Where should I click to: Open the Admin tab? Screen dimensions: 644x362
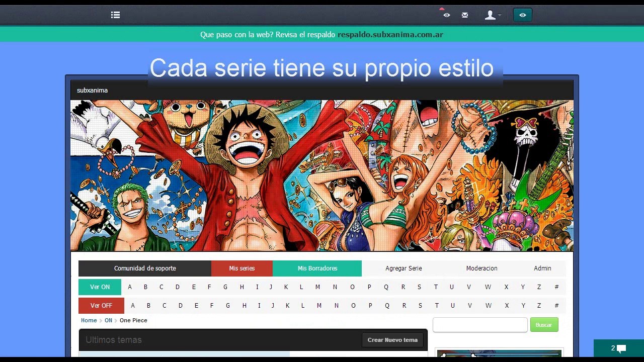pyautogui.click(x=542, y=268)
